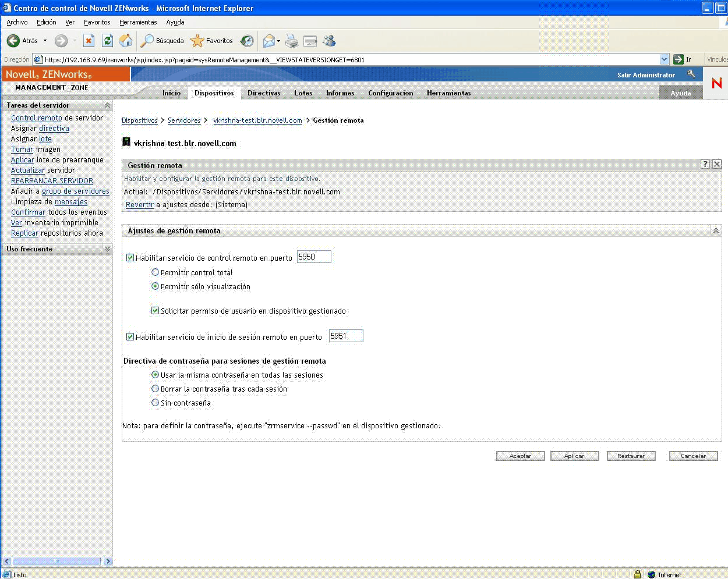Click the Cancelar button
Image resolution: width=728 pixels, height=579 pixels.
[694, 456]
